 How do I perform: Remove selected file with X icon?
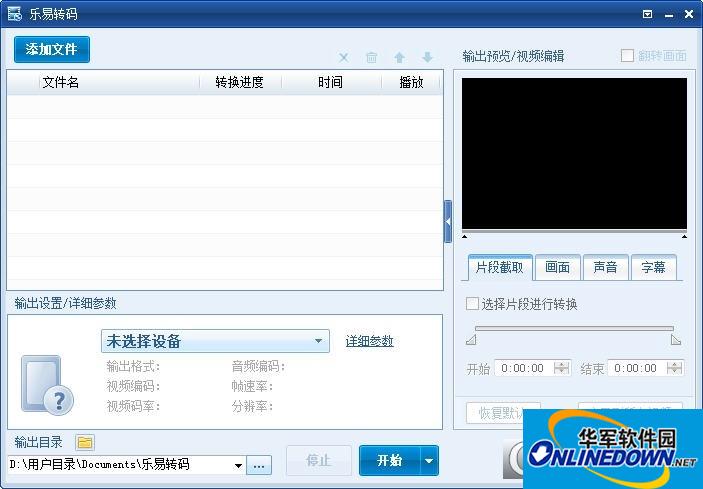(344, 58)
